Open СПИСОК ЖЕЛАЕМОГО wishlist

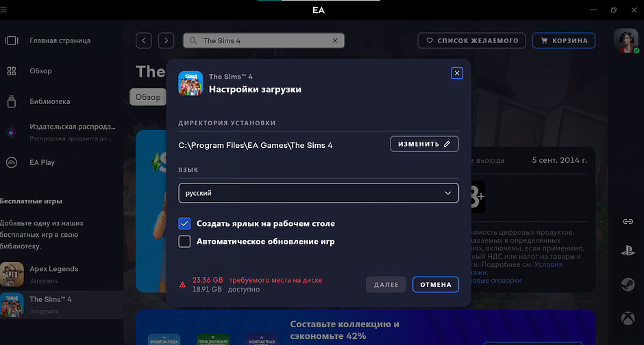click(x=471, y=40)
